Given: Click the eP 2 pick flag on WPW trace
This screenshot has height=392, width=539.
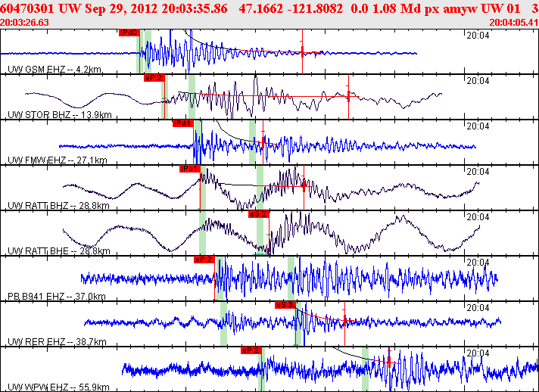Looking at the screenshot, I should [251, 350].
